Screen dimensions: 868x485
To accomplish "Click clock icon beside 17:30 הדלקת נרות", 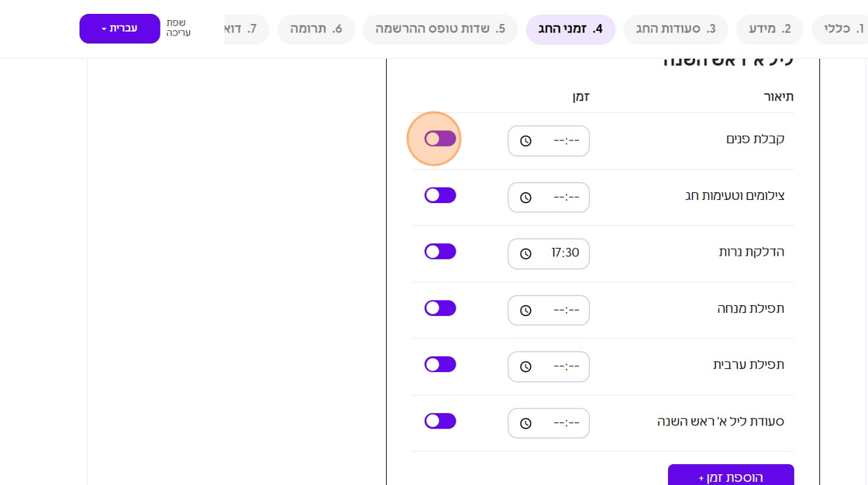I will (525, 254).
